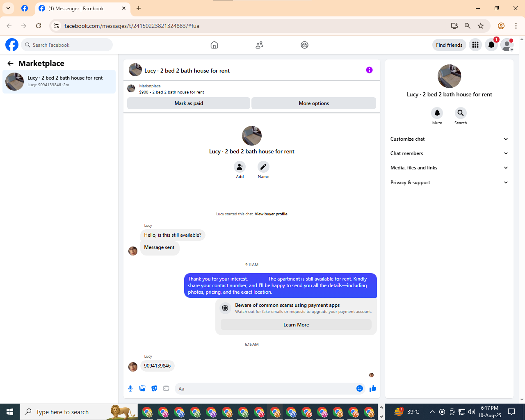Open browser zoom magnifier icon
The image size is (525, 420).
point(467,26)
